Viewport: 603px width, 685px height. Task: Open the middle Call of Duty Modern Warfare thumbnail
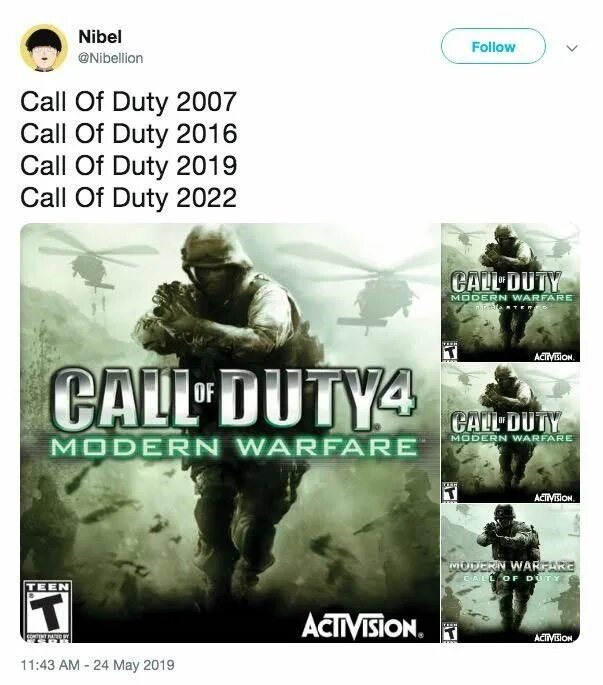(510, 433)
